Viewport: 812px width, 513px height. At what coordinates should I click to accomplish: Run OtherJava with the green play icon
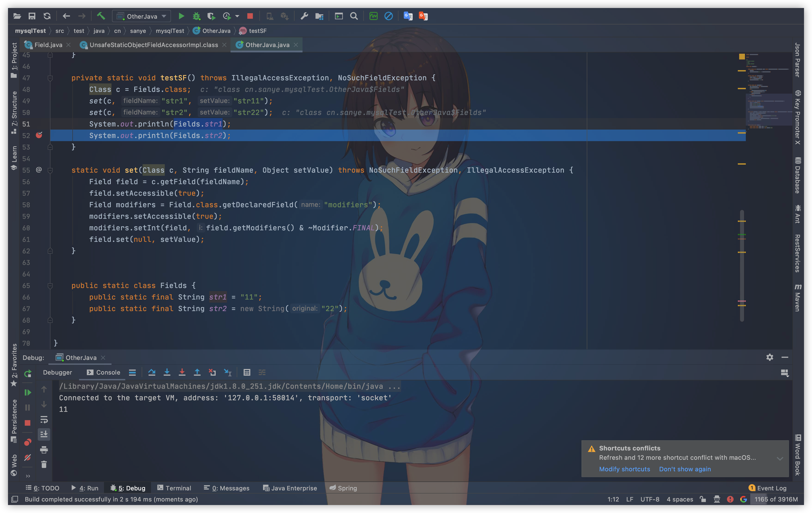pyautogui.click(x=181, y=16)
